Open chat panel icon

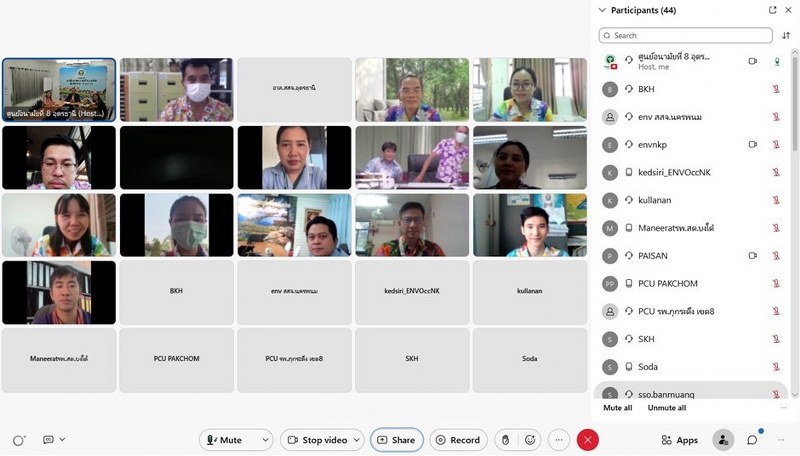tap(752, 440)
